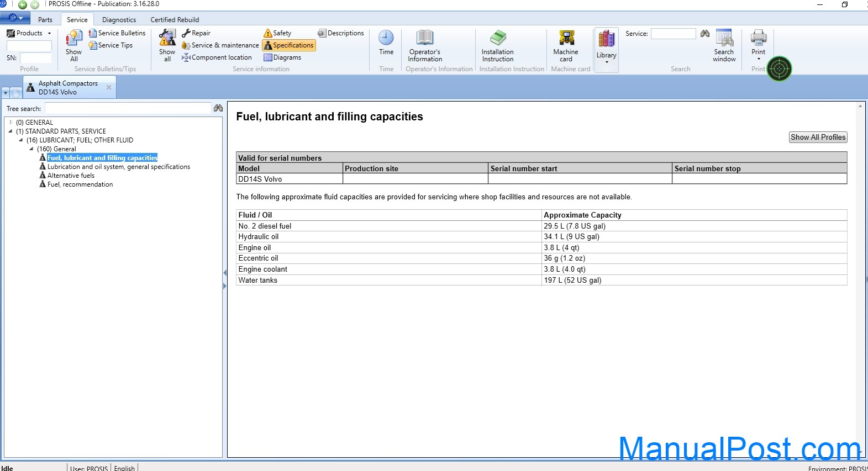Click the Water tanks row label
The height and width of the screenshot is (471, 868).
(x=257, y=280)
